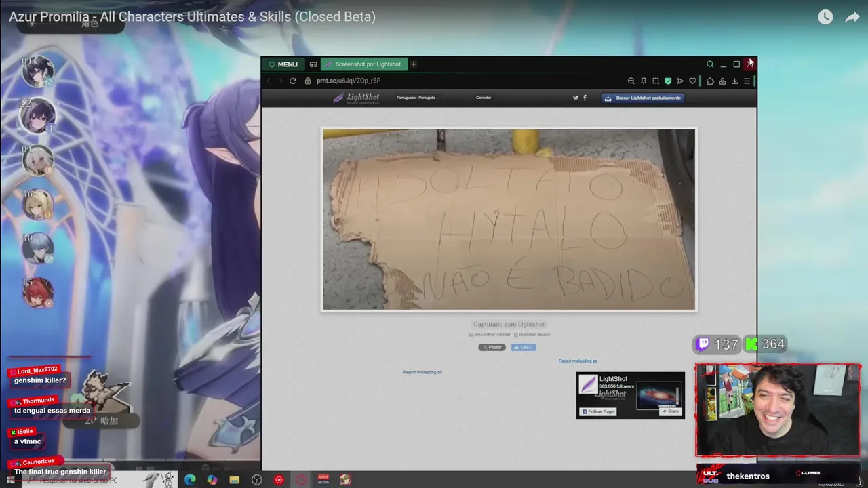Open the cardboard sign screenshot image

click(509, 220)
